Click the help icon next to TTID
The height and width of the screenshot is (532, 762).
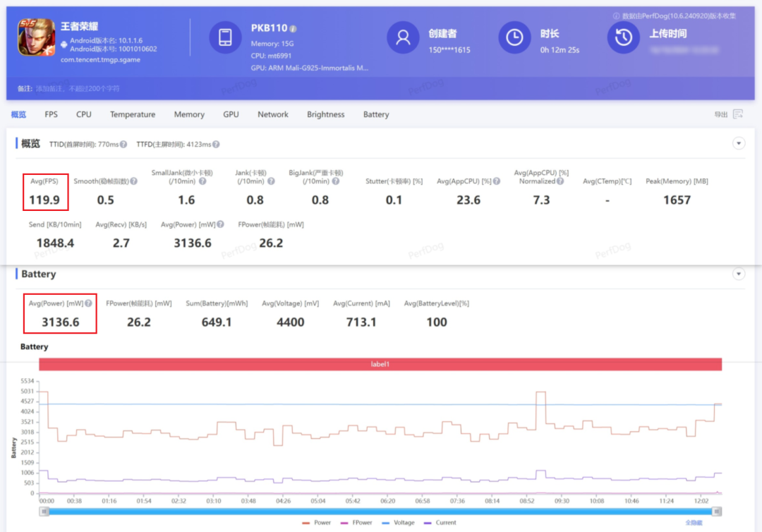[123, 144]
